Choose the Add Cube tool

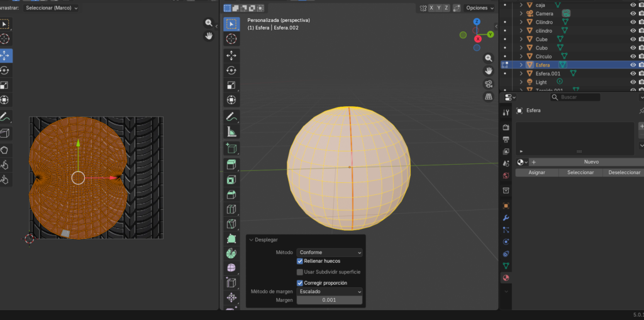(x=231, y=149)
